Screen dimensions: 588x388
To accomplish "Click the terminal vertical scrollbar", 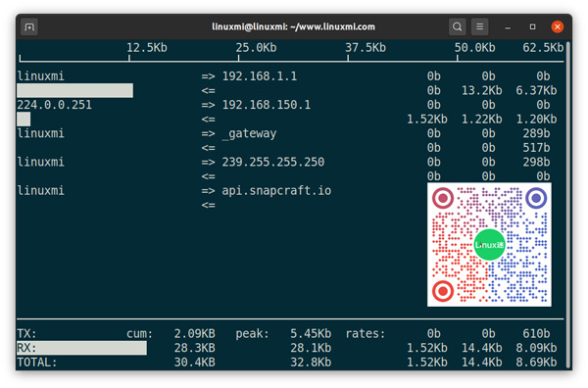I will (568, 205).
